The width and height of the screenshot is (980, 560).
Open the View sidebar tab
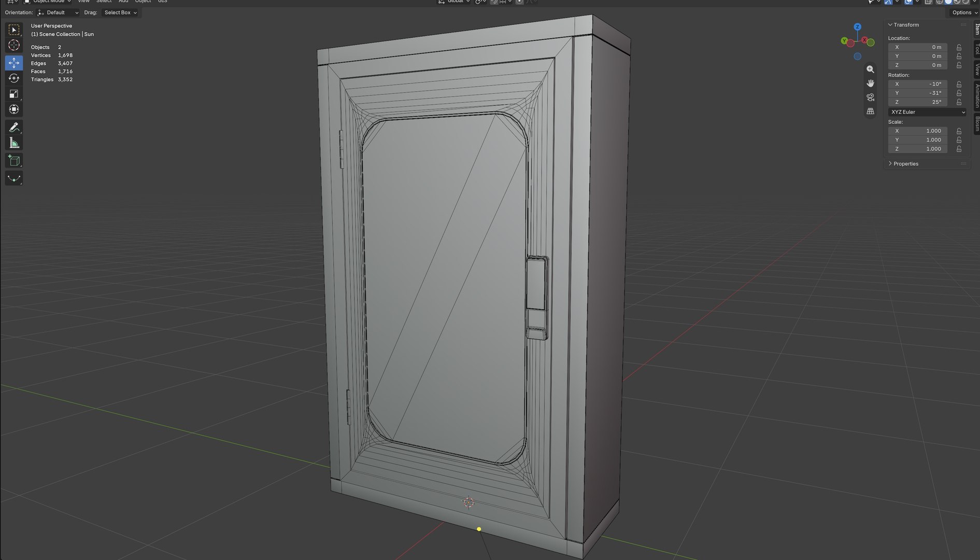point(976,69)
